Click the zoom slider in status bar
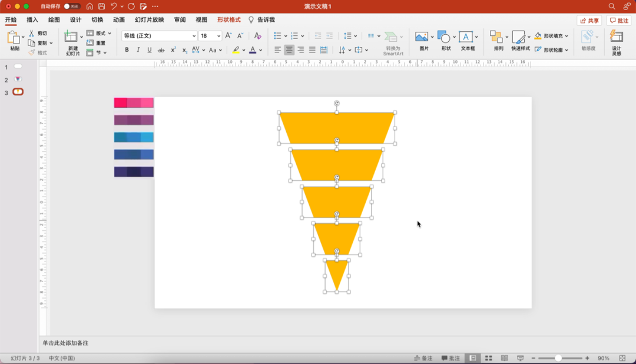The height and width of the screenshot is (364, 636). [x=558, y=358]
